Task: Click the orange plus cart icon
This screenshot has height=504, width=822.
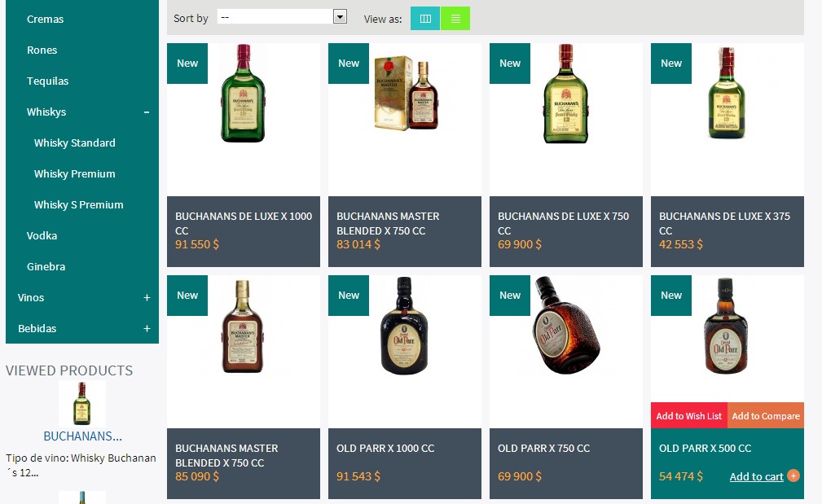Action: pos(793,476)
